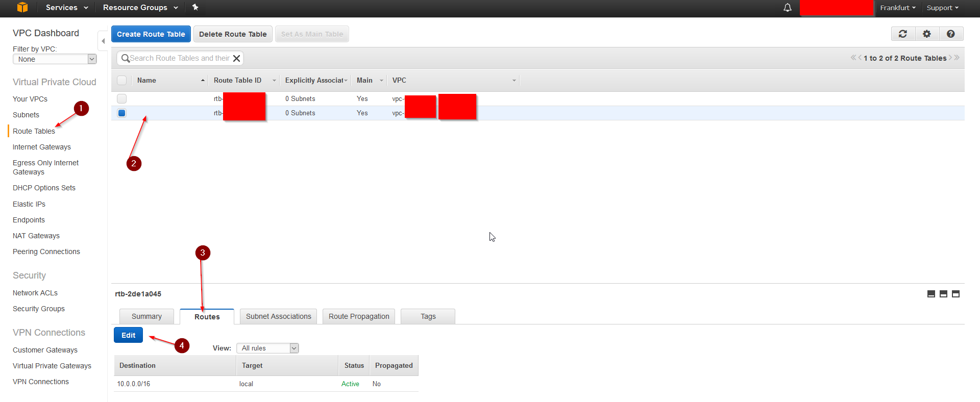Set details pane to half height

(x=943, y=294)
